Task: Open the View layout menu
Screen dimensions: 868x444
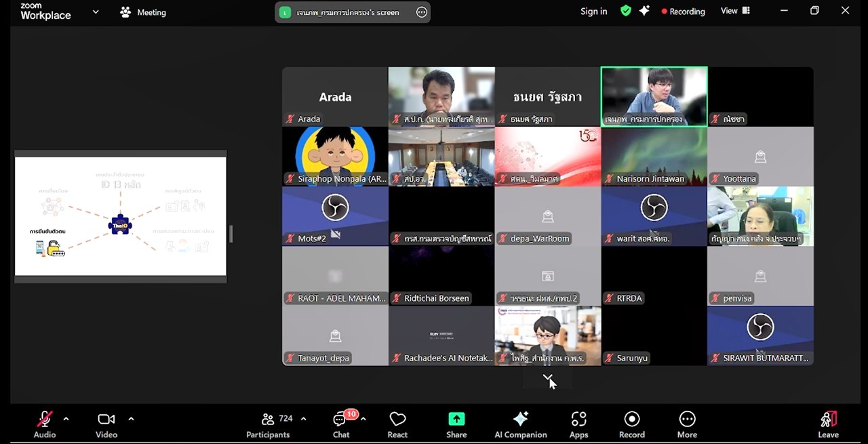Action: click(x=736, y=11)
